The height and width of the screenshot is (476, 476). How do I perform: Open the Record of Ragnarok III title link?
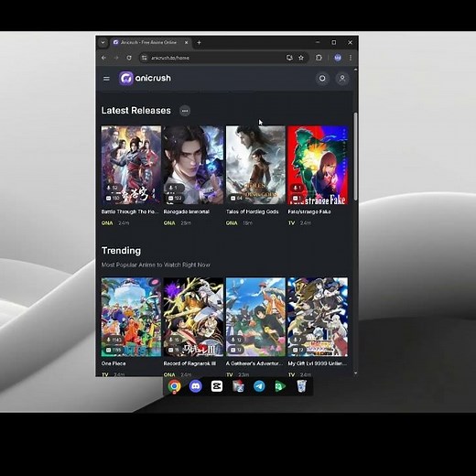[189, 363]
